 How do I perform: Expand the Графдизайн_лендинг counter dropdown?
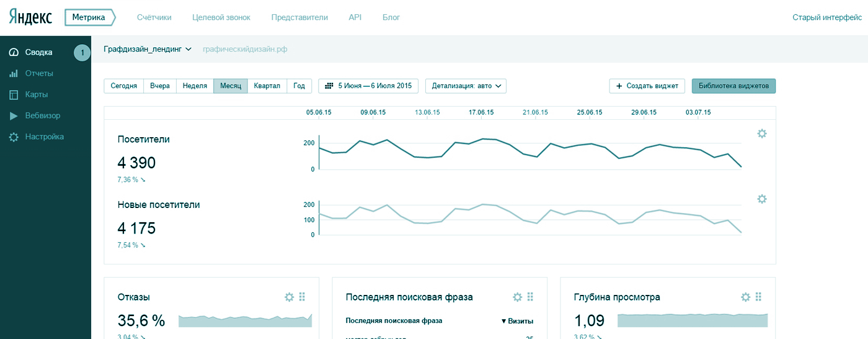[148, 49]
